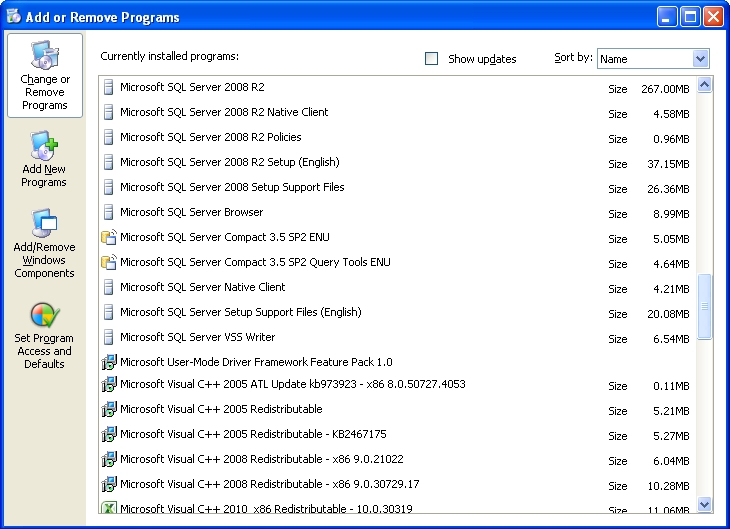
Task: Click icon of Visual C++ 2005 Redistributable KB2467175
Action: coord(109,434)
